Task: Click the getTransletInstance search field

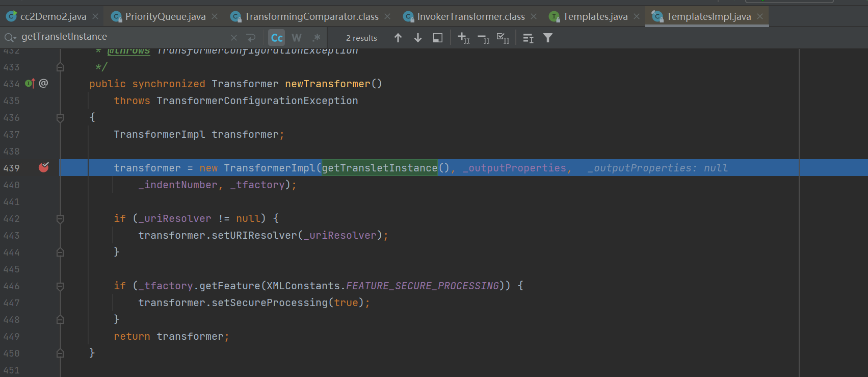Action: tap(122, 37)
